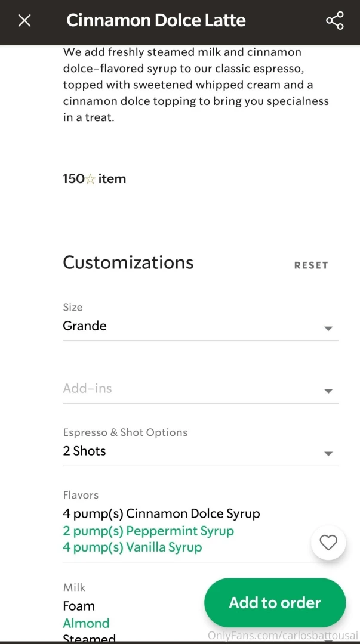Tap the 2 Shots selection
360x644 pixels.
(84, 451)
